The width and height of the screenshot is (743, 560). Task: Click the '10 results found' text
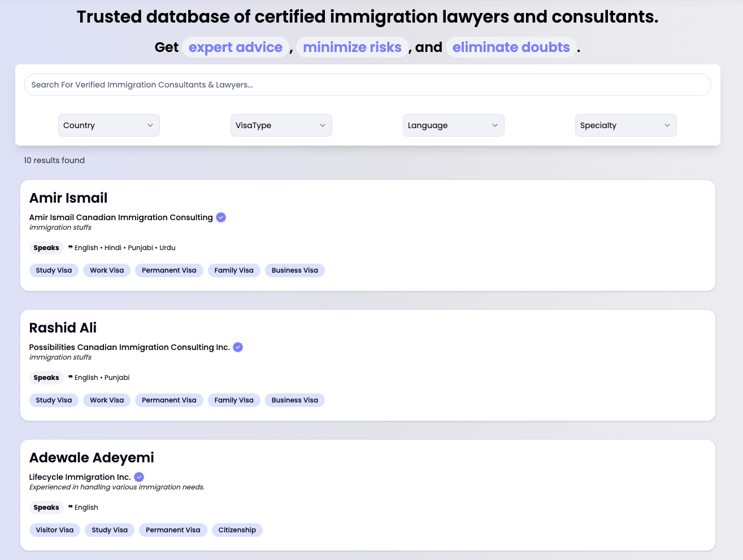(54, 160)
